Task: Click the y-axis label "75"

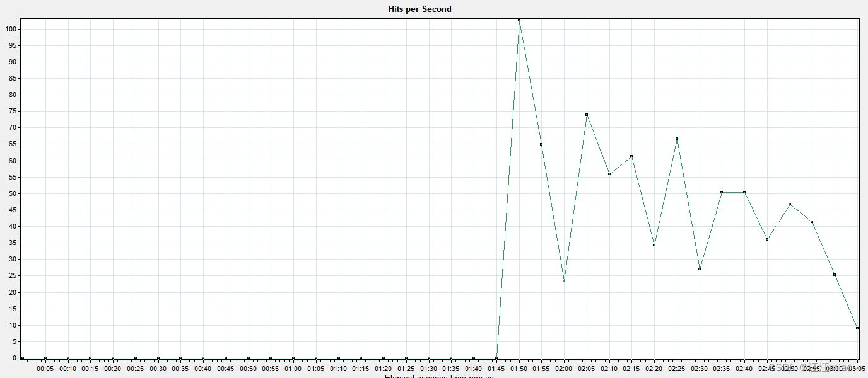Action: pos(13,112)
